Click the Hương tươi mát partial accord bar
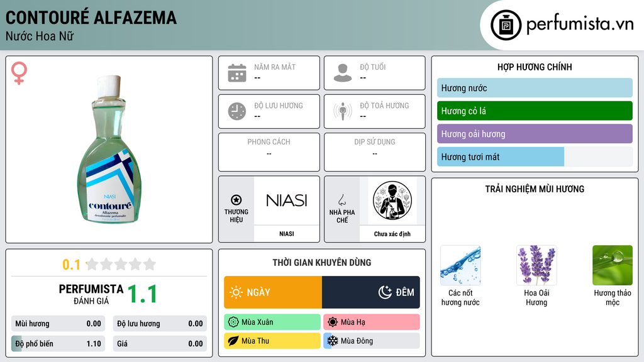Image resolution: width=644 pixels, height=362 pixels. pos(501,156)
